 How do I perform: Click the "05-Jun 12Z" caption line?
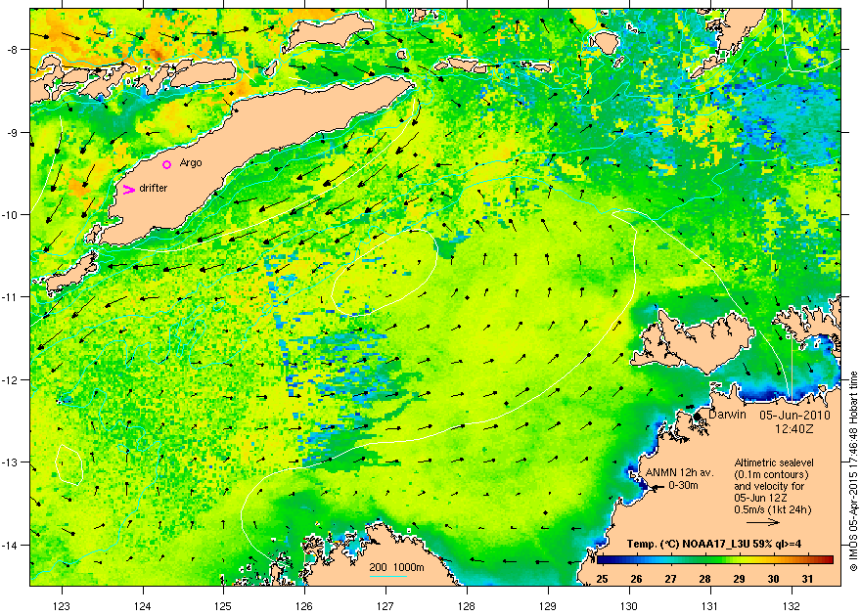757,498
